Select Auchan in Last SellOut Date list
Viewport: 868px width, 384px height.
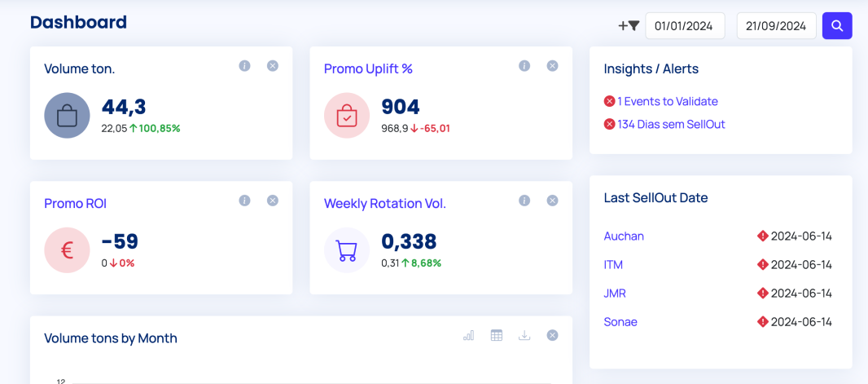point(624,236)
